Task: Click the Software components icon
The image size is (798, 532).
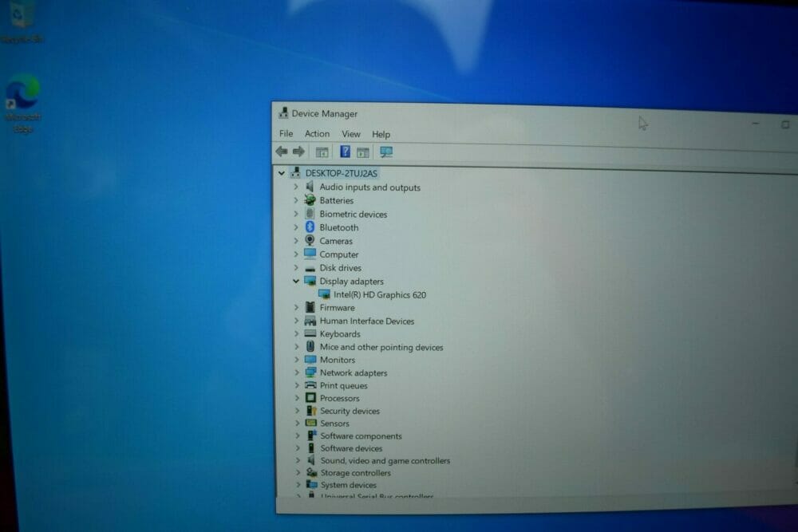Action: pyautogui.click(x=311, y=435)
